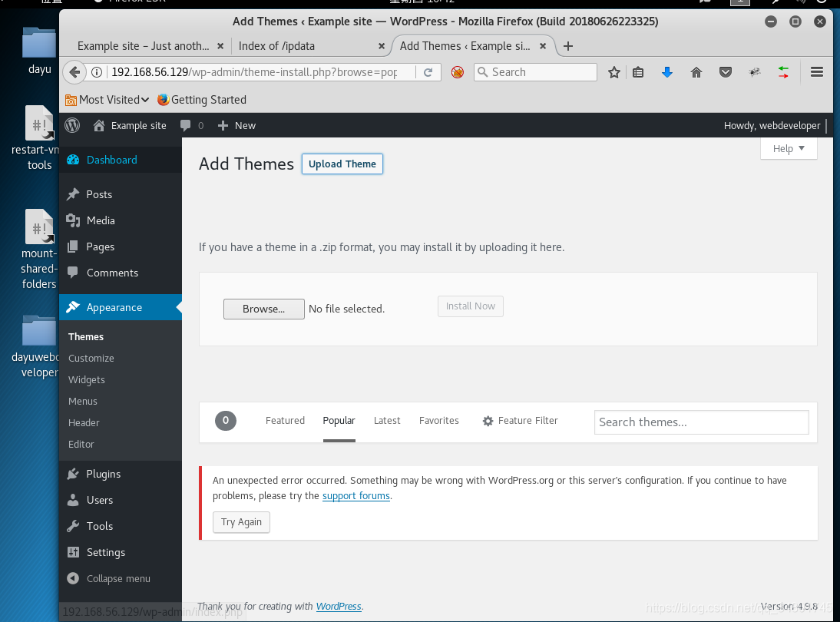Viewport: 840px width, 622px height.
Task: Click WordPress logo in admin bar
Action: pyautogui.click(x=72, y=125)
